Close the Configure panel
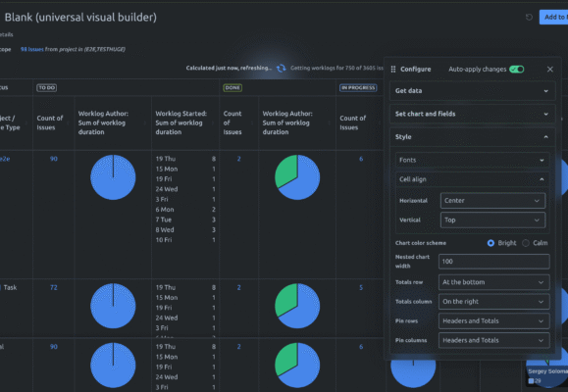Image resolution: width=568 pixels, height=392 pixels. click(x=550, y=70)
